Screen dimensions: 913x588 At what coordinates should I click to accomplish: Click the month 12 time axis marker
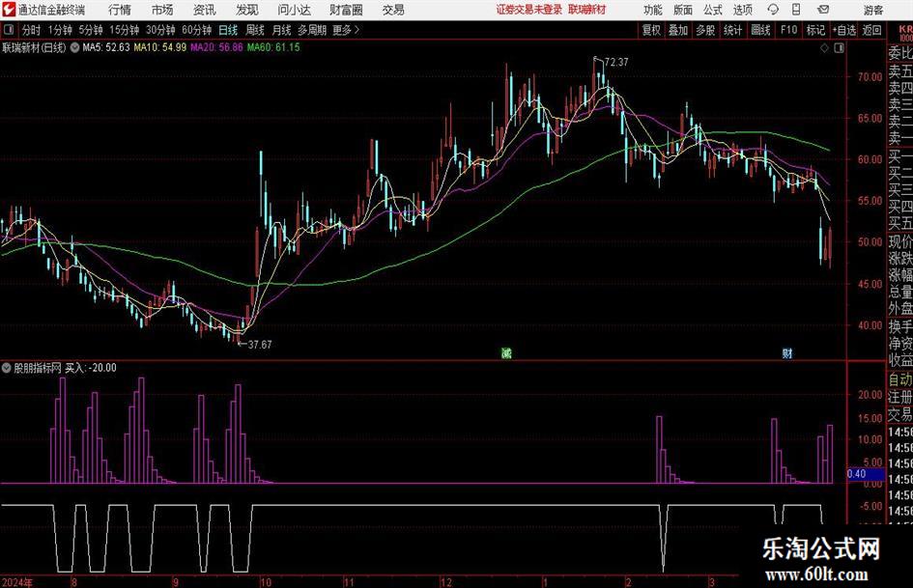coord(446,582)
